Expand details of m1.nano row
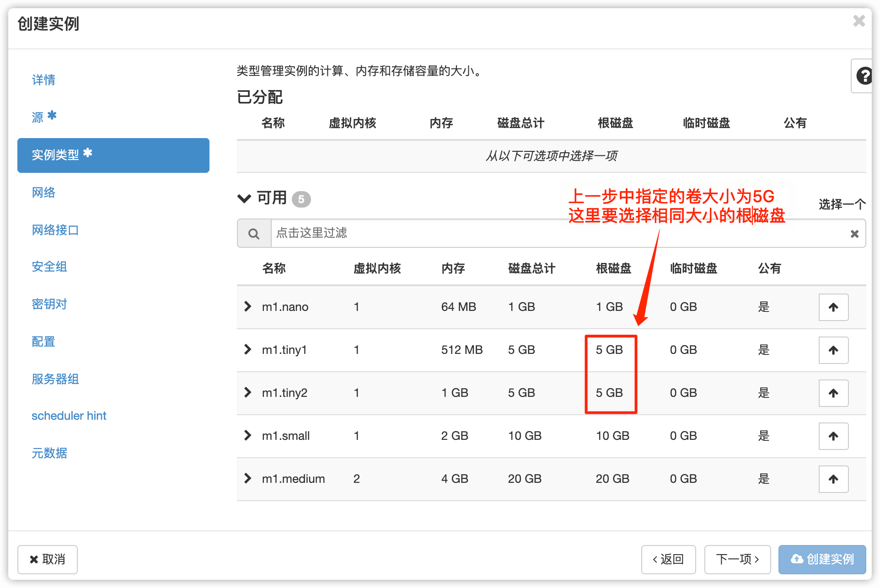Screen dimensions: 880x588 pyautogui.click(x=247, y=306)
